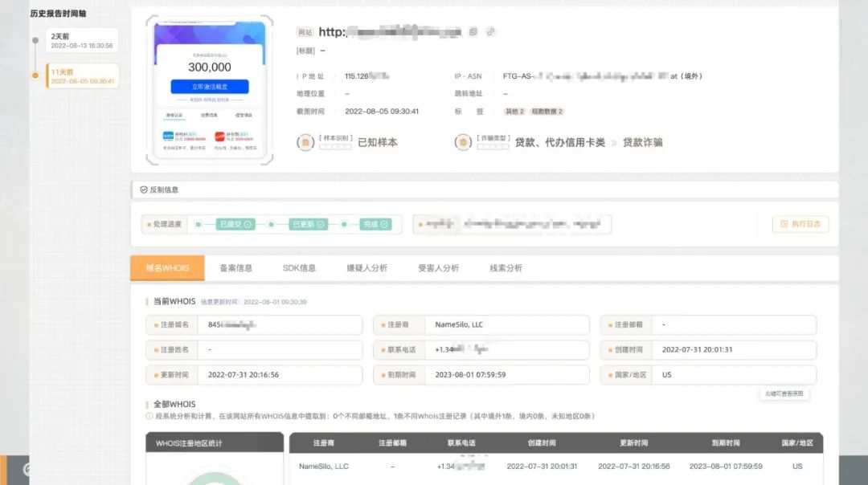Click the fraud type round icon
The height and width of the screenshot is (485, 868).
[463, 143]
